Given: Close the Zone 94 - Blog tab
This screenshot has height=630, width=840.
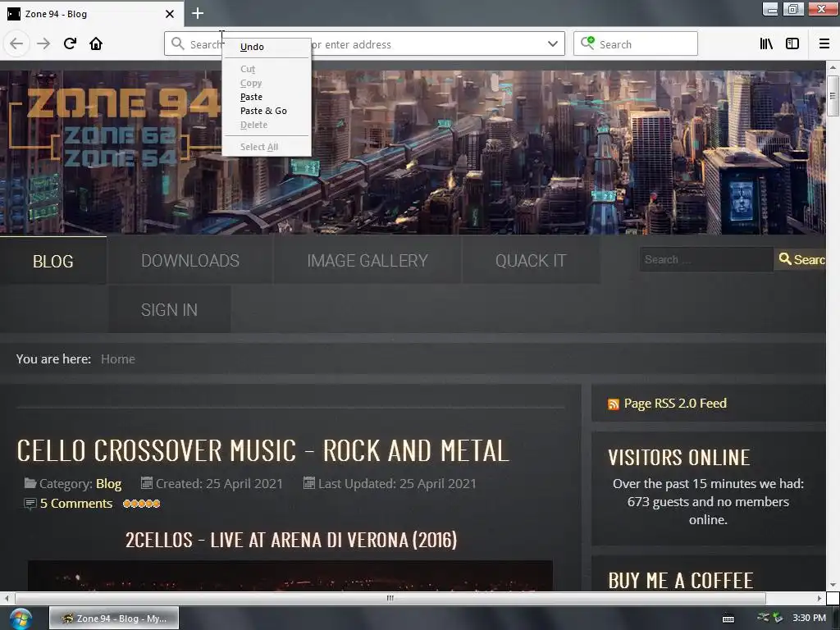Looking at the screenshot, I should (169, 14).
